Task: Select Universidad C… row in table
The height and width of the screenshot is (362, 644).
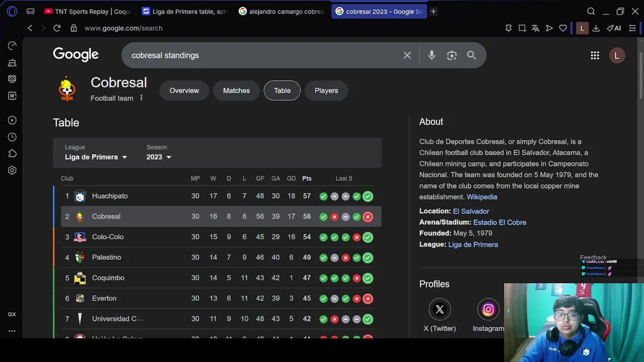Action: 217,319
